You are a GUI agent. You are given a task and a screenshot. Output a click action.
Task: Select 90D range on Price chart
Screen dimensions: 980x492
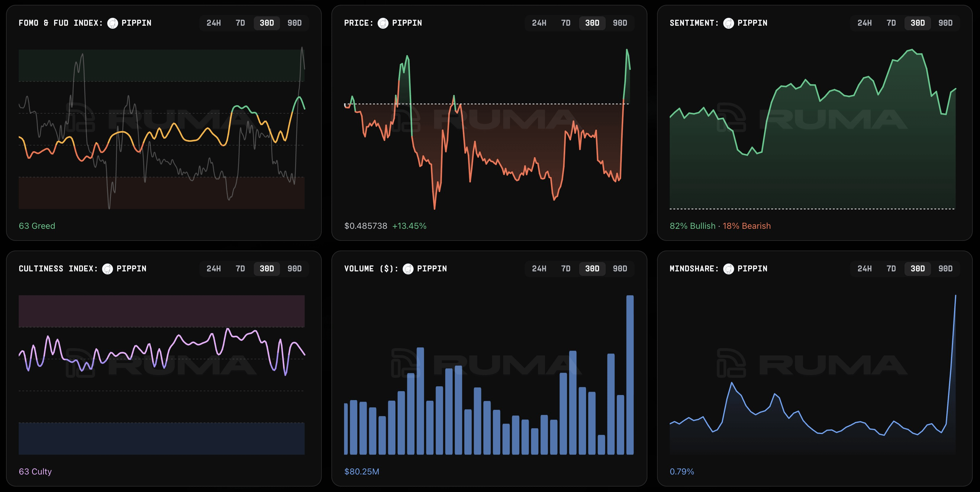point(620,23)
